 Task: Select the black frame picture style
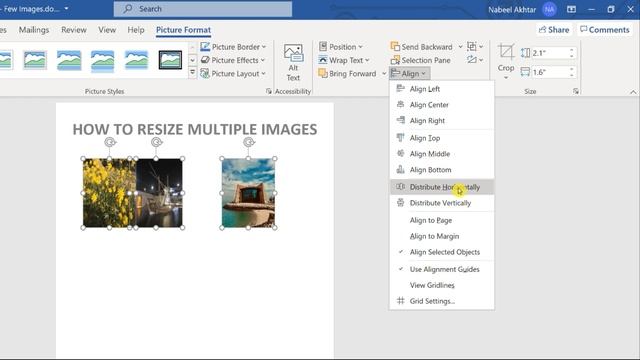pyautogui.click(x=170, y=60)
